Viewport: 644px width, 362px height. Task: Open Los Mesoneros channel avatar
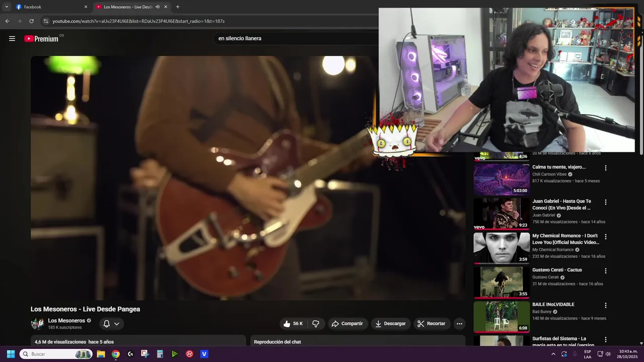(x=37, y=324)
